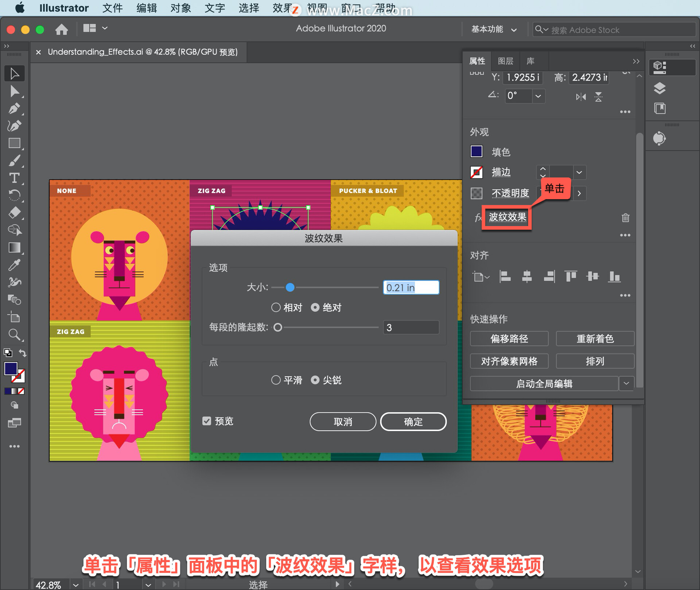Click the ridges count field showing 3

[411, 327]
